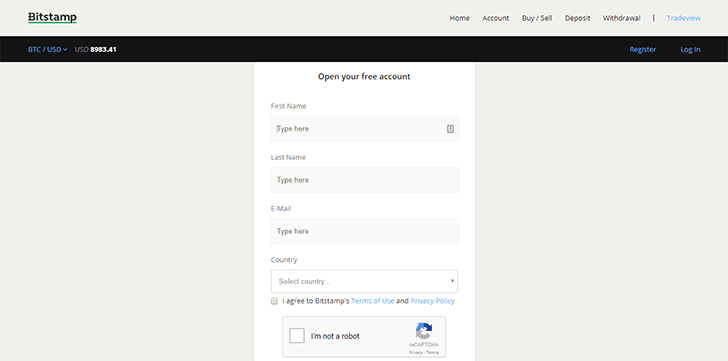This screenshot has width=728, height=361.
Task: Click the Bitstamp logo
Action: pyautogui.click(x=52, y=18)
